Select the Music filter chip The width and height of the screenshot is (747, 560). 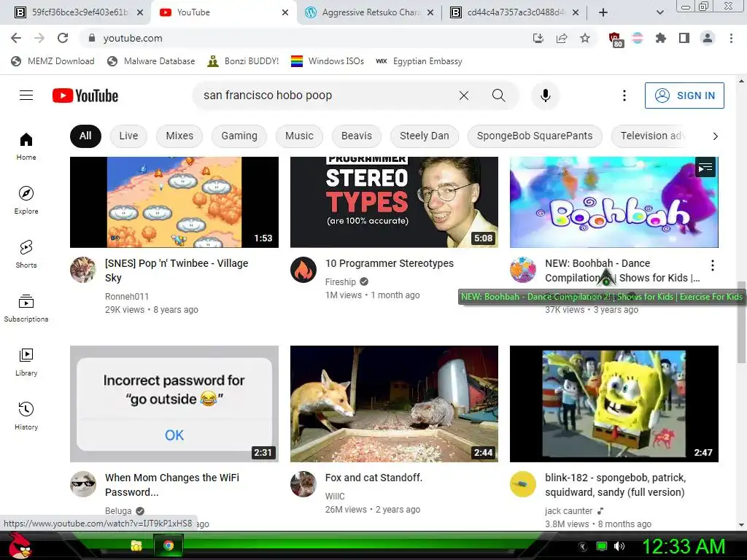tap(299, 136)
